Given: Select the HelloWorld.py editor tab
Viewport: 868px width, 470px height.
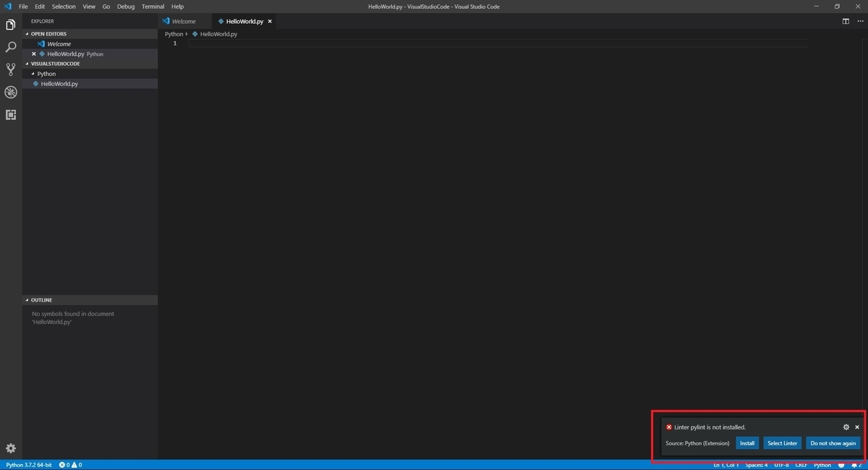Looking at the screenshot, I should (x=244, y=22).
